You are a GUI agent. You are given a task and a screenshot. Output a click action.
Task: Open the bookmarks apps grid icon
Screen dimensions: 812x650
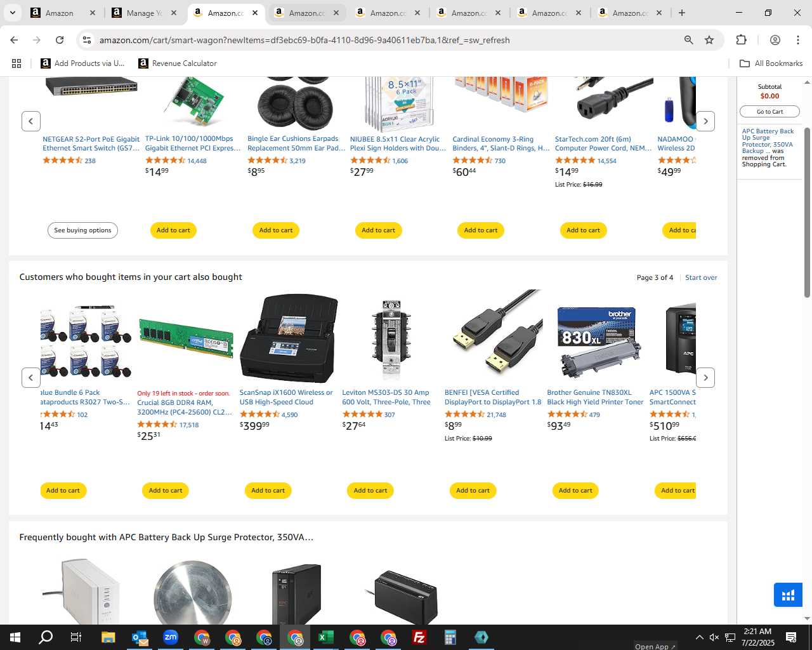pyautogui.click(x=16, y=63)
